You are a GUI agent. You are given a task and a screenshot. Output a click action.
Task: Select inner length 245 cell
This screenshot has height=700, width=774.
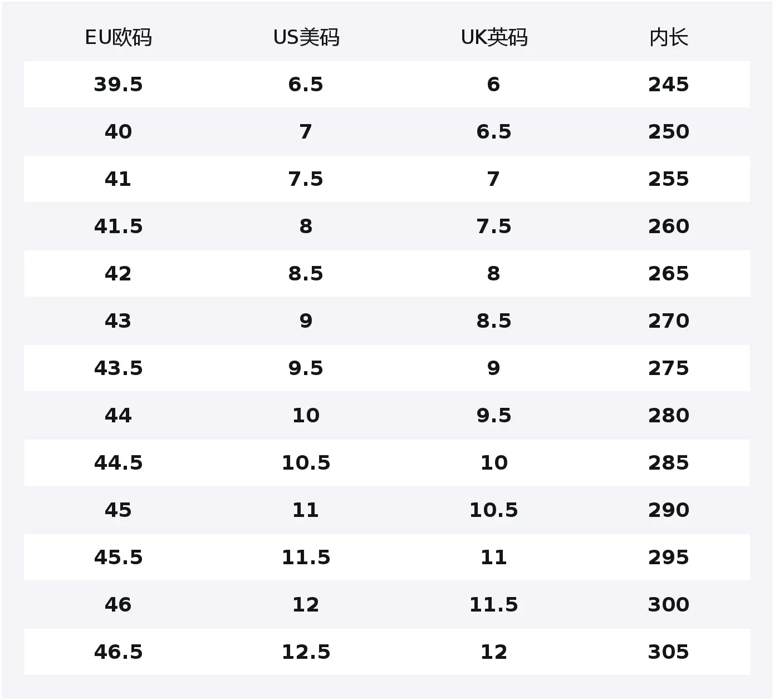pyautogui.click(x=669, y=85)
